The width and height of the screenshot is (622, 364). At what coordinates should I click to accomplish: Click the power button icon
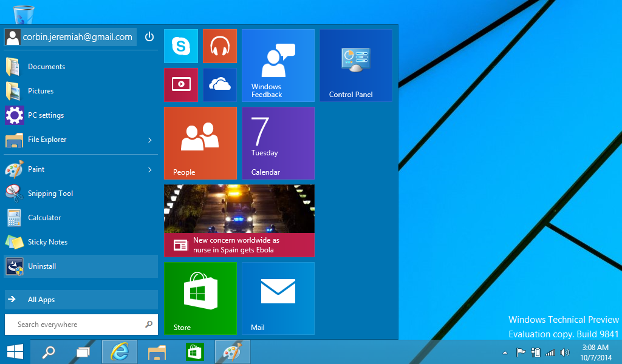tap(149, 37)
